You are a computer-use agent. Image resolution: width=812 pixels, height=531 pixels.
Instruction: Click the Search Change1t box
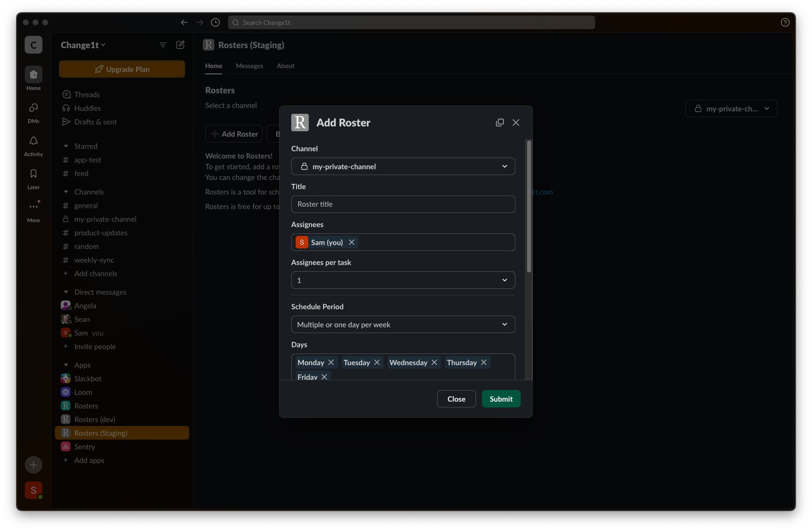[411, 22]
